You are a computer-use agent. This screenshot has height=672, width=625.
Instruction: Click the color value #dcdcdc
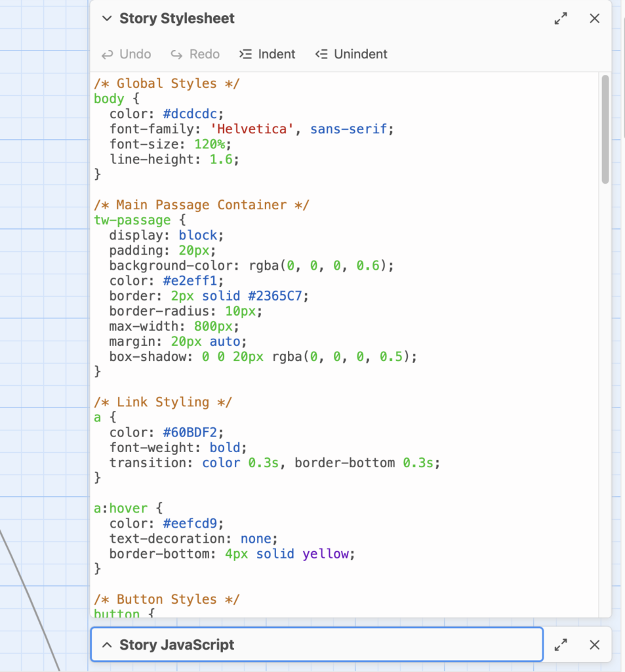point(190,114)
